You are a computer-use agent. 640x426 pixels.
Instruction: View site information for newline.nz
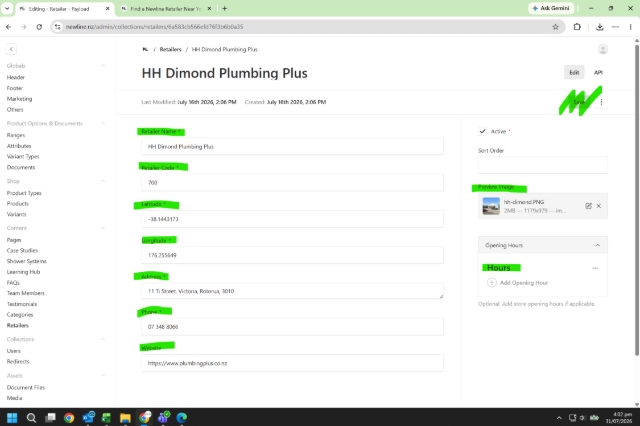click(58, 27)
